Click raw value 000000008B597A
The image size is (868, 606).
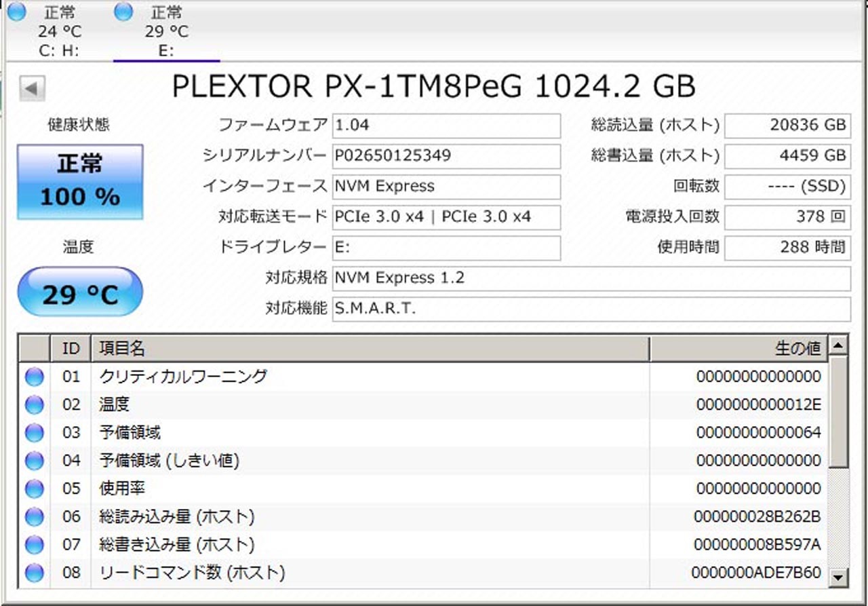click(757, 545)
